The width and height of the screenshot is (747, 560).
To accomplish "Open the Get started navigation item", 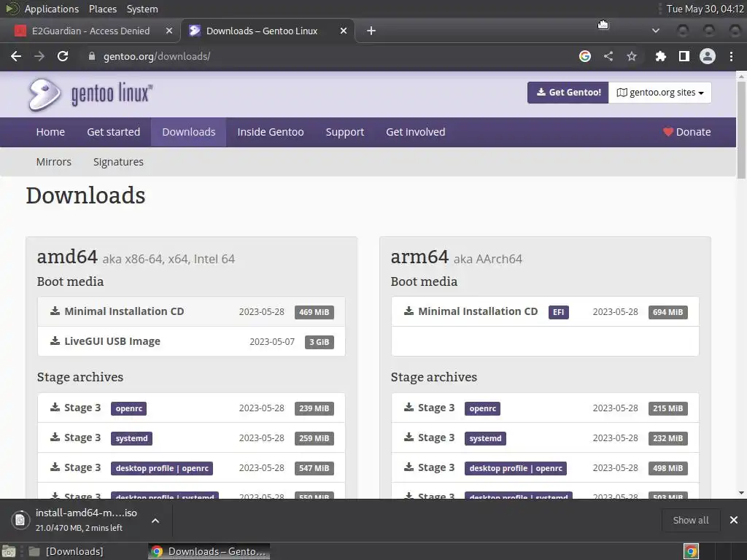I will (x=113, y=132).
